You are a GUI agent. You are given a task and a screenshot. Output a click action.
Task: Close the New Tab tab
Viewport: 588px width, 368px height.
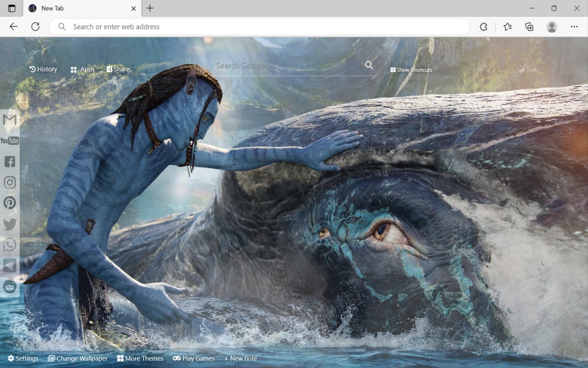[134, 8]
